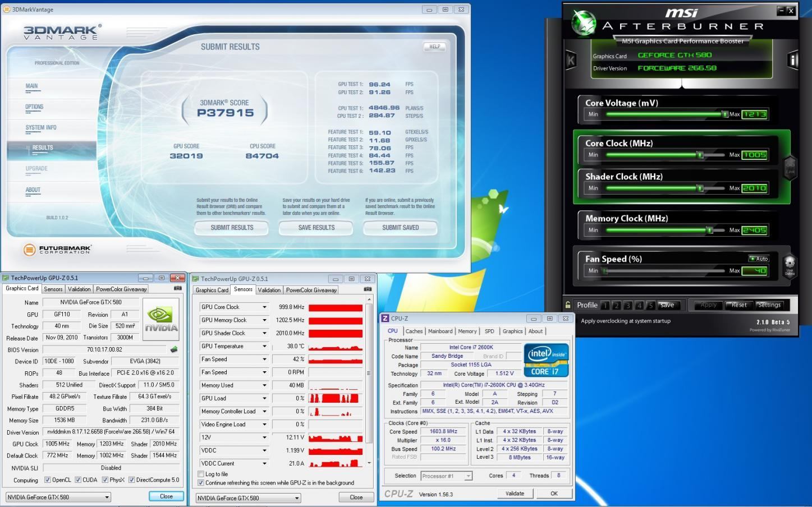
Task: Open the Validation tab in GPU-Z Sensors window
Action: 269,290
